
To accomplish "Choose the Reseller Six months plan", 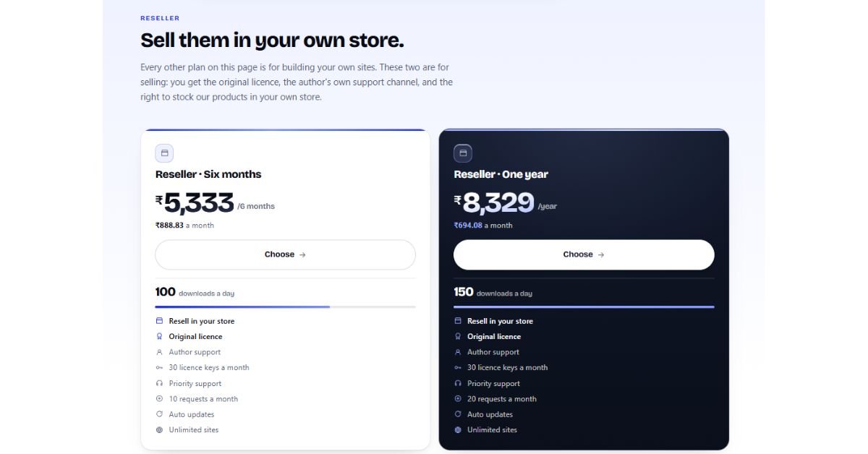I will pos(285,254).
